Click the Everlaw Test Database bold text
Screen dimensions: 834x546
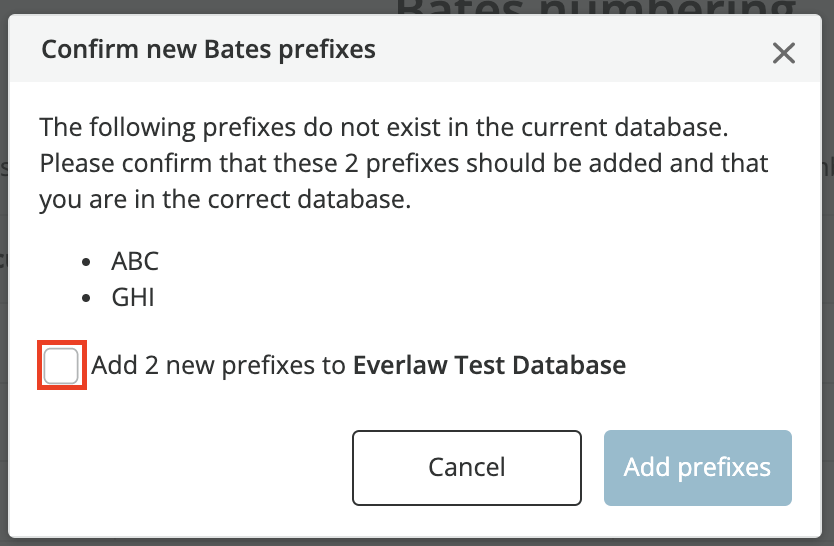(x=489, y=365)
